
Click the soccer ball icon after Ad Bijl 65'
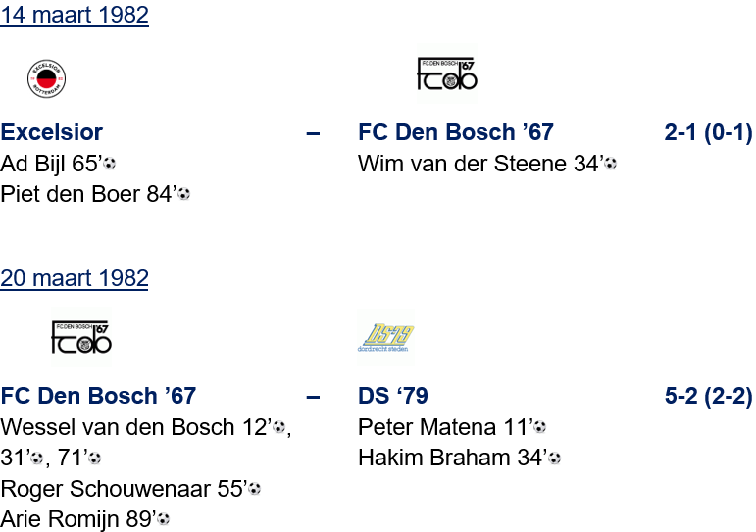pos(110,165)
